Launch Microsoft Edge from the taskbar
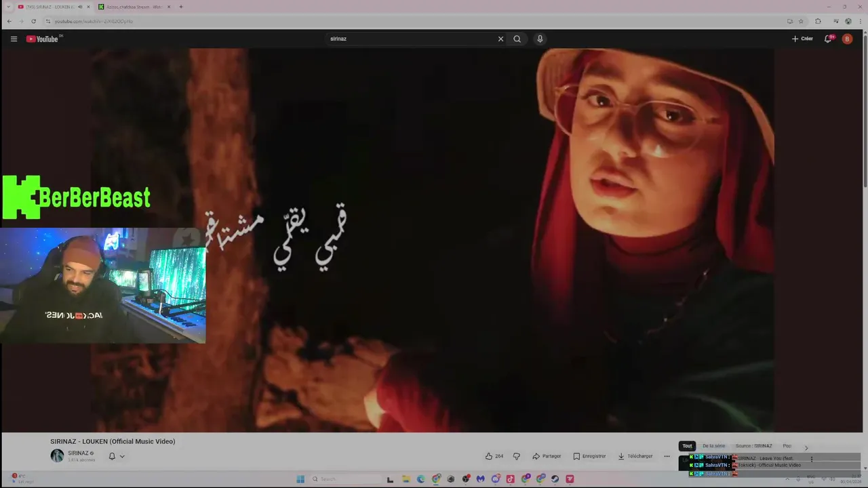 420,479
